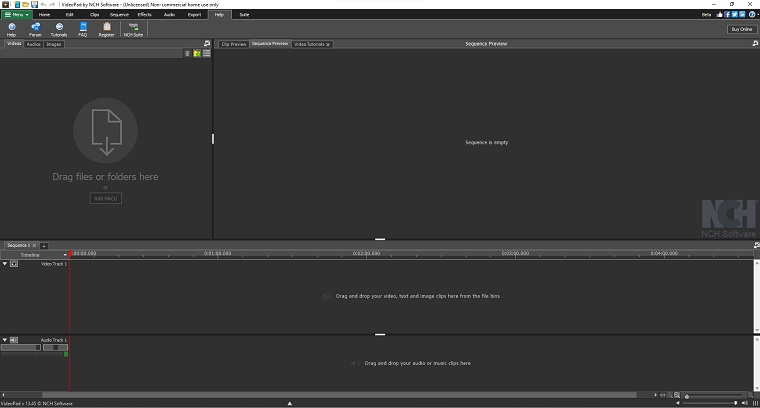Undock the clip bin panel
The image size is (760, 408).
(207, 44)
